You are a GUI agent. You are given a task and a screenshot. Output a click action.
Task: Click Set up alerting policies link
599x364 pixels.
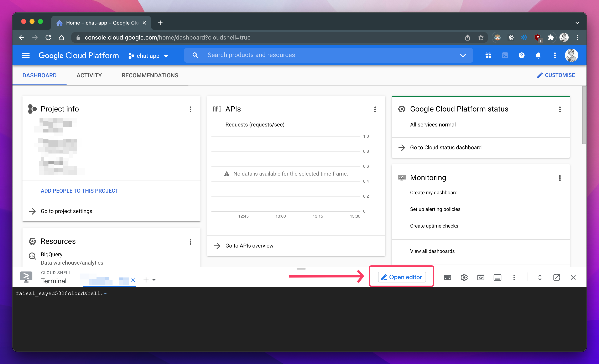[x=435, y=209]
